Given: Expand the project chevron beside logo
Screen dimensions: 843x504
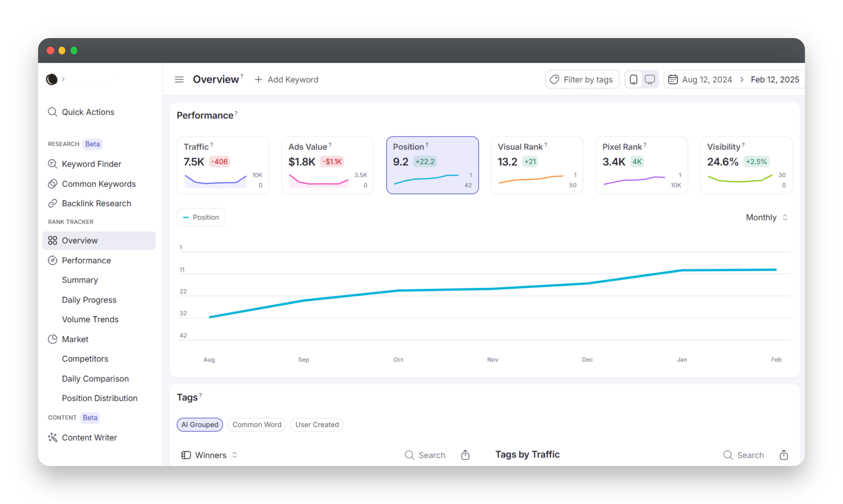Looking at the screenshot, I should click(x=63, y=80).
